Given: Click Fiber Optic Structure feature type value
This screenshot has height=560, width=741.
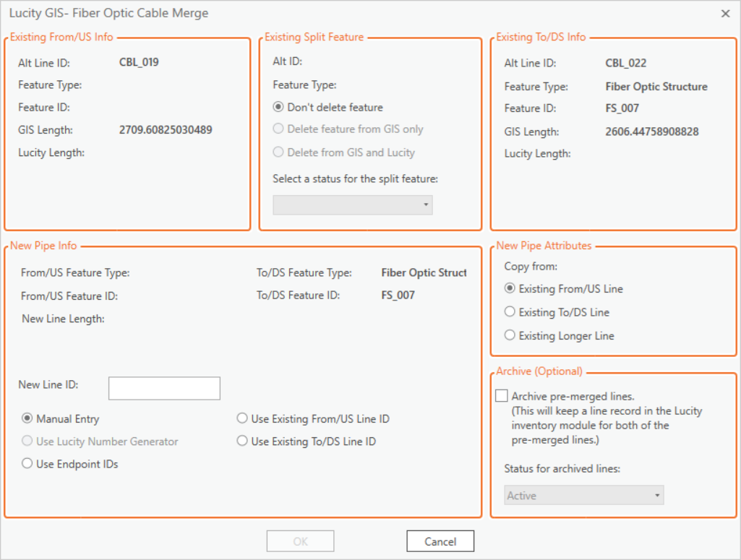Looking at the screenshot, I should 656,87.
